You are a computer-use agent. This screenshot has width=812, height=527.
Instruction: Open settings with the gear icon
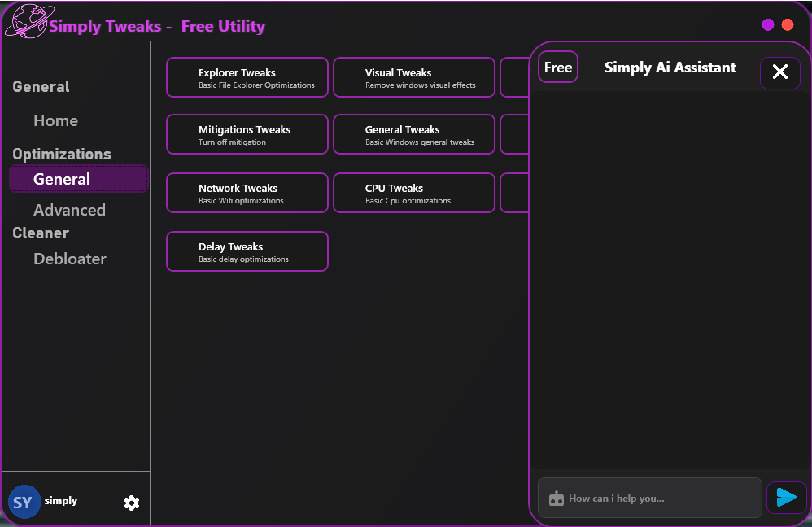point(132,503)
